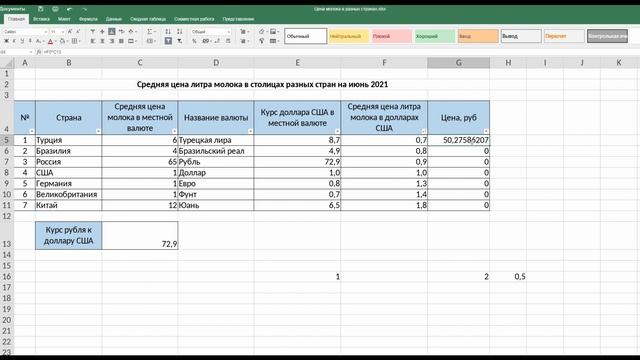Apply the Плохой cell style
The height and width of the screenshot is (360, 640).
392,36
